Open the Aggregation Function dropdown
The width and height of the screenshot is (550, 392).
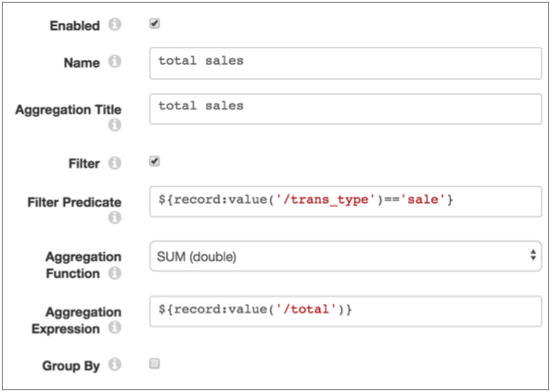346,256
